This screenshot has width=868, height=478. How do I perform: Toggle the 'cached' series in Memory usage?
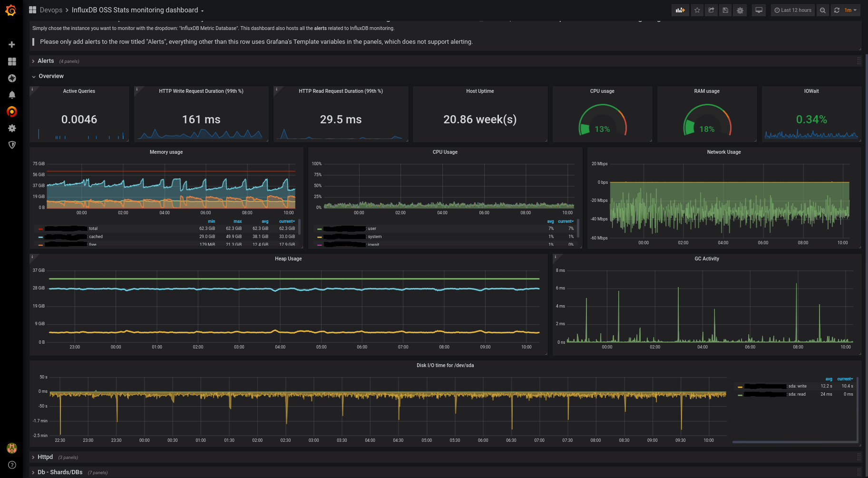(96, 237)
